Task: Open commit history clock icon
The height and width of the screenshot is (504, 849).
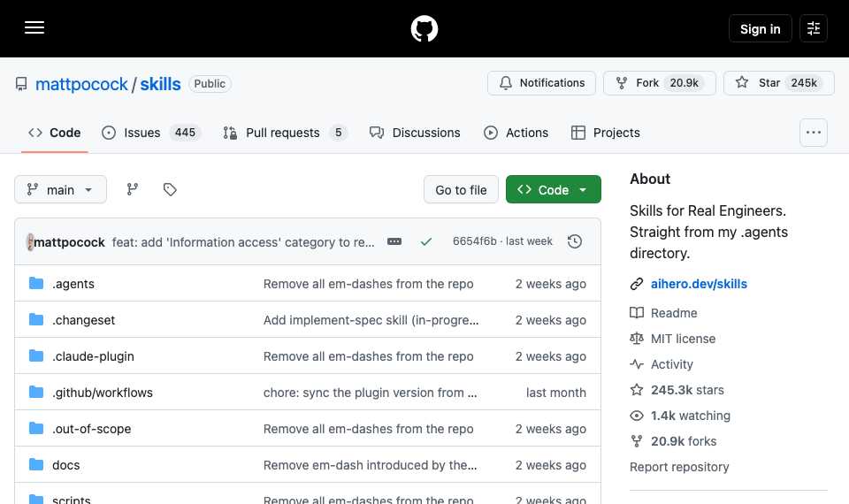Action: click(575, 241)
